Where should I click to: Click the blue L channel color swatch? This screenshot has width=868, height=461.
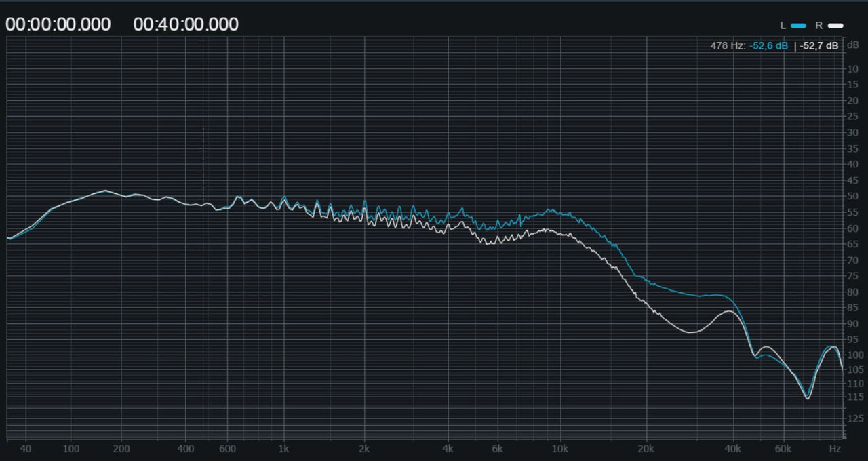point(798,26)
